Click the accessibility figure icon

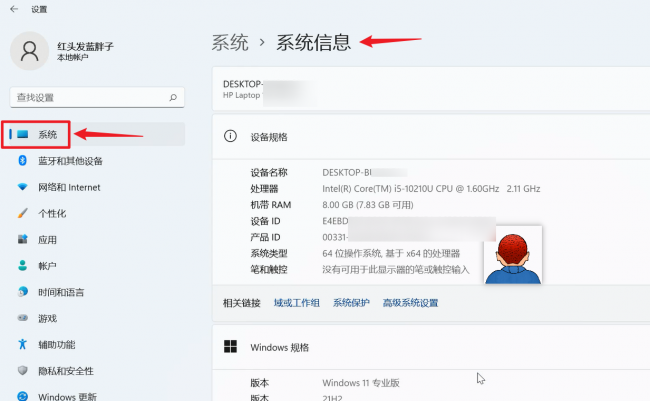pyautogui.click(x=22, y=344)
